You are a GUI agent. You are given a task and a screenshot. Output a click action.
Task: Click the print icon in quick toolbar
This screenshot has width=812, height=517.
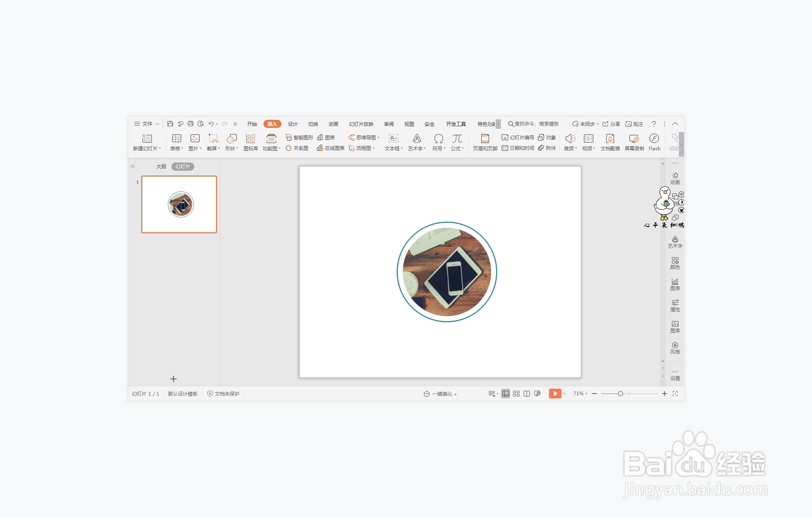coord(190,124)
